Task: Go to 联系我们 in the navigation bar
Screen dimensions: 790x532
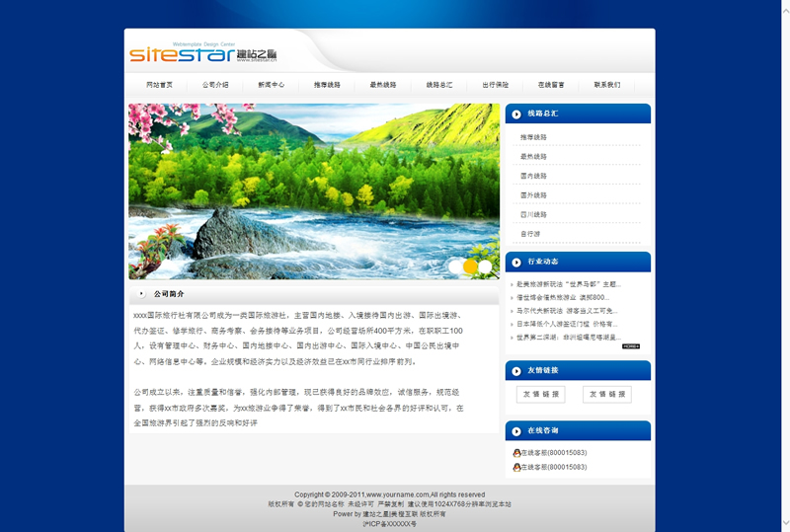Action: pos(607,85)
